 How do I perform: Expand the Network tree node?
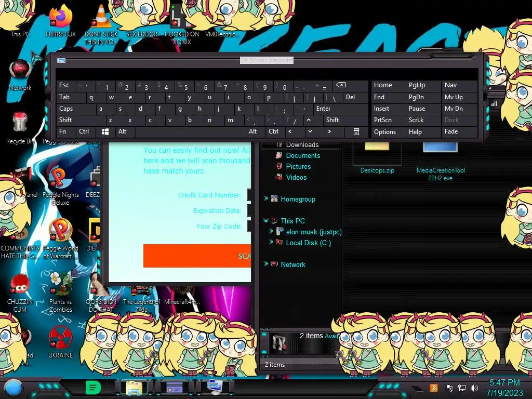click(x=265, y=263)
